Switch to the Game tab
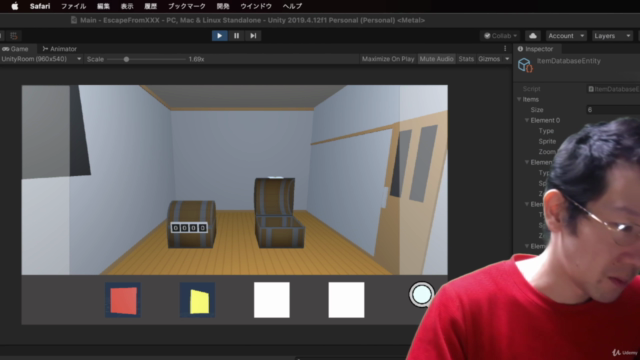The image size is (640, 360). 16,49
